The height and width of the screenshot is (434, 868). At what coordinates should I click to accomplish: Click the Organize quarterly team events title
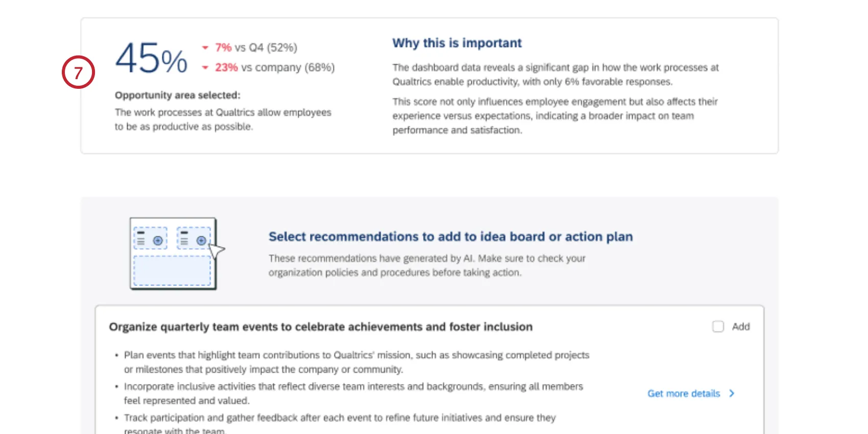pos(321,327)
